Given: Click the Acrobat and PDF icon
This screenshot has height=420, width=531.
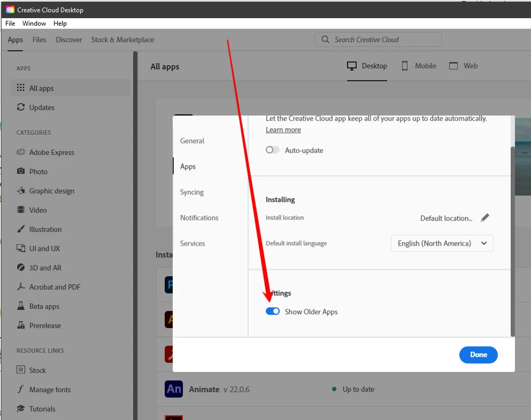Looking at the screenshot, I should (21, 286).
